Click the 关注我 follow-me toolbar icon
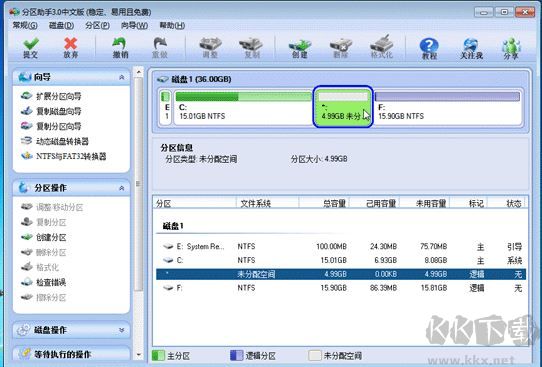Viewport: 542px width, 367px height. (471, 48)
